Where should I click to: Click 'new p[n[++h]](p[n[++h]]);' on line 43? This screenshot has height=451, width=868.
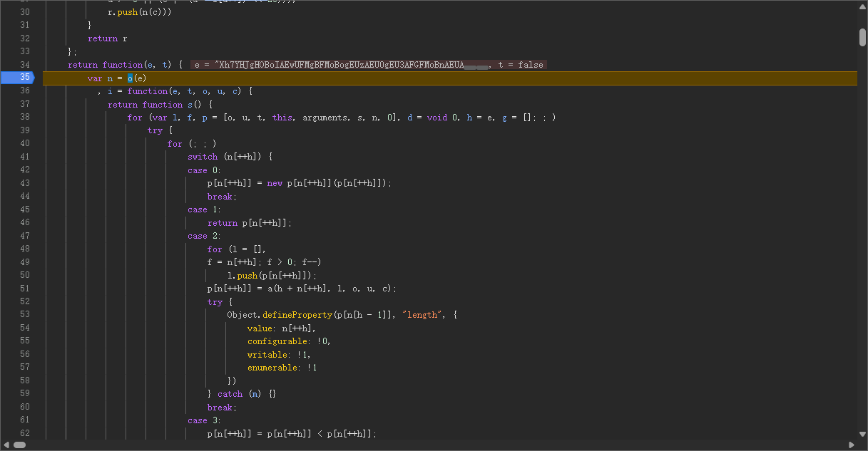[x=330, y=183]
